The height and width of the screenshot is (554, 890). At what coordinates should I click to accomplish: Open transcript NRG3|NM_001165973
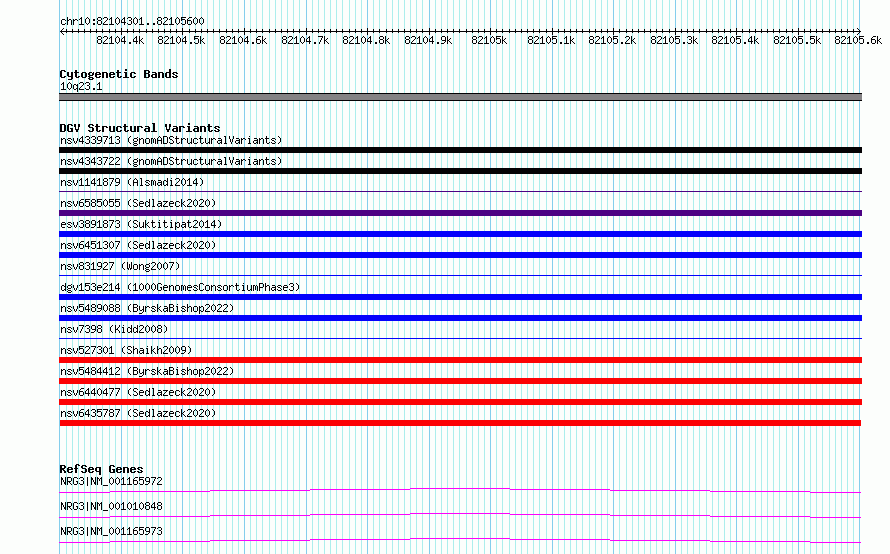pyautogui.click(x=111, y=531)
